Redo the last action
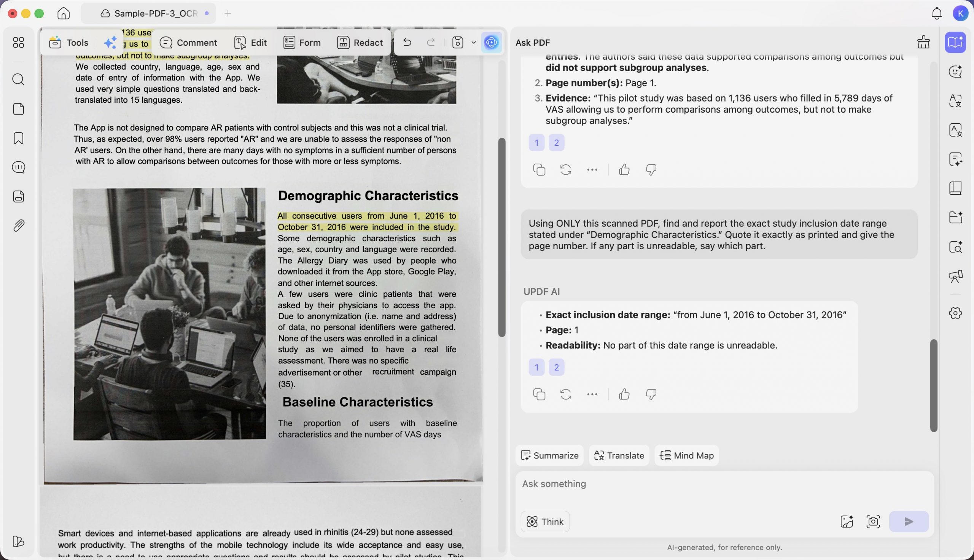The image size is (974, 560). click(431, 42)
